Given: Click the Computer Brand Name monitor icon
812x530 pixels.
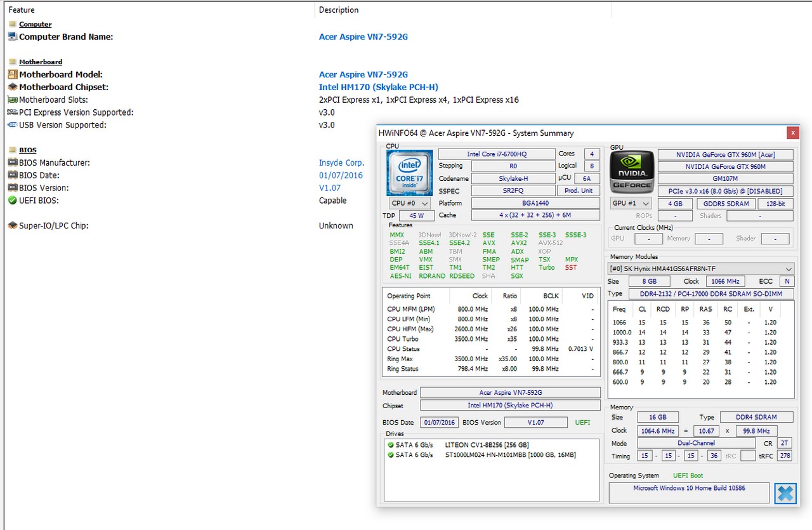Looking at the screenshot, I should point(13,37).
